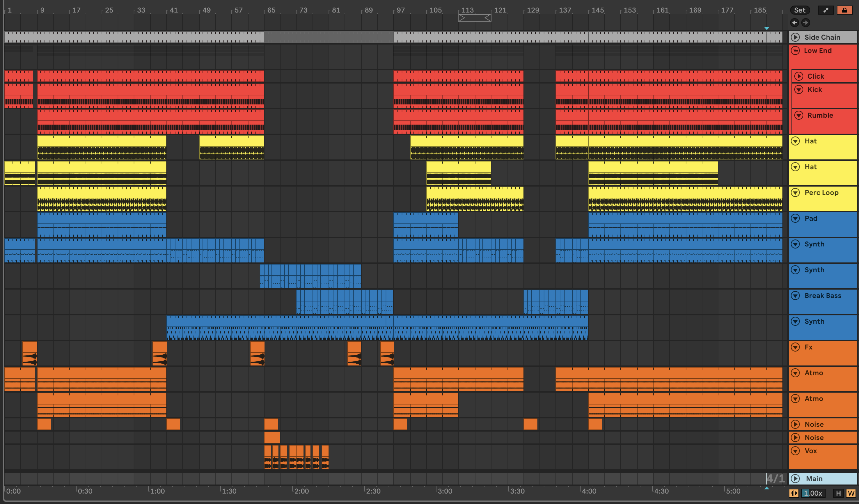Fold the Kick track

(799, 89)
